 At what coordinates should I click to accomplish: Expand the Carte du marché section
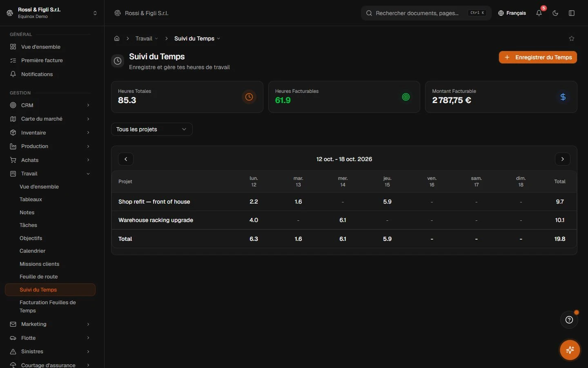pyautogui.click(x=50, y=119)
